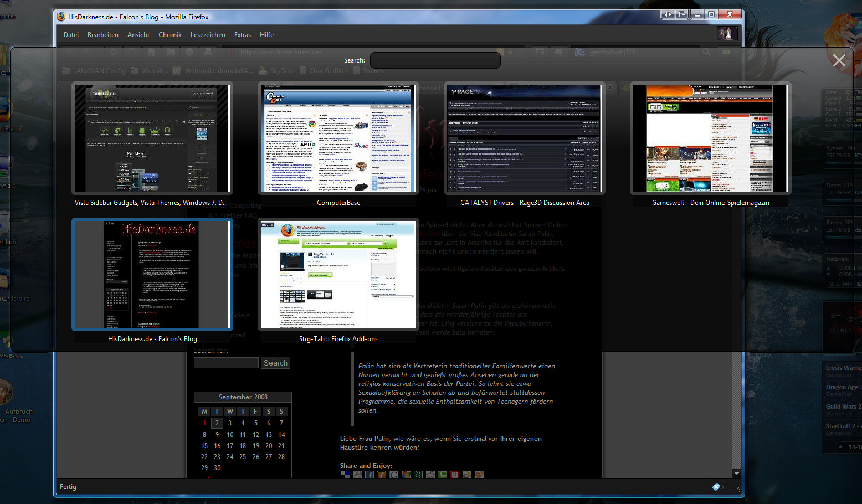Click the Firefox logo in the title bar
Viewport: 862px width, 504px height.
[61, 17]
